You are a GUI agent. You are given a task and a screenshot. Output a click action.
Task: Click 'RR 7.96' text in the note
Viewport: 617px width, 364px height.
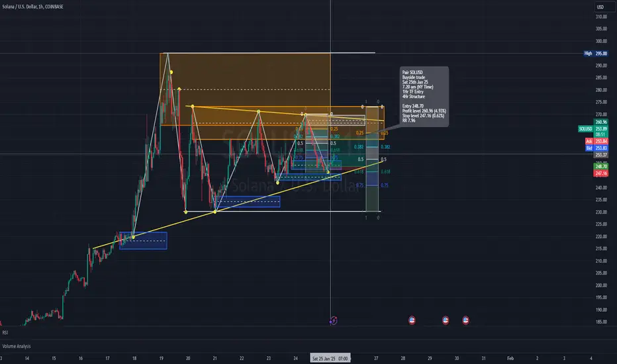[408, 120]
